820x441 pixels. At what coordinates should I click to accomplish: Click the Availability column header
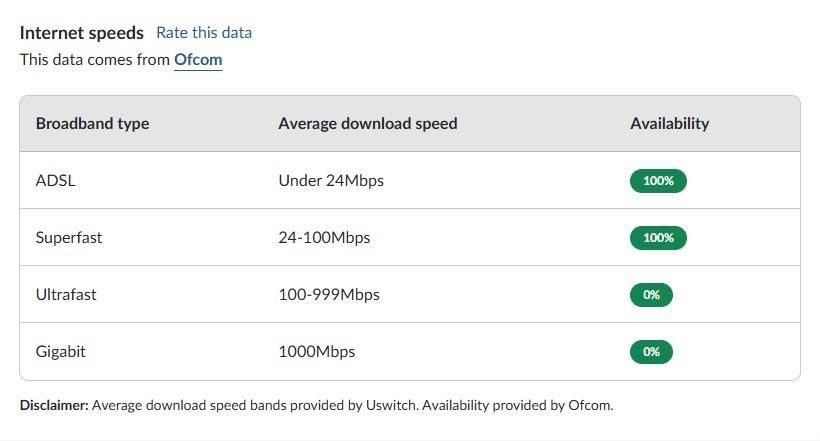click(x=669, y=124)
